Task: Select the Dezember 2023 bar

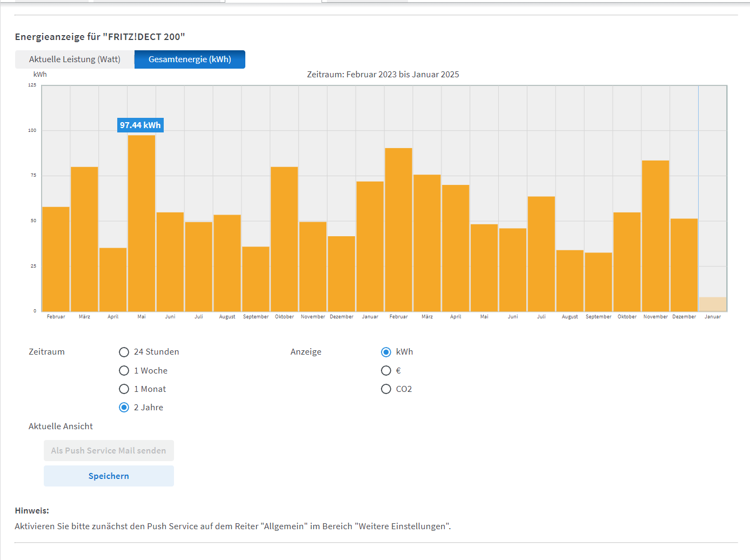Action: (341, 274)
